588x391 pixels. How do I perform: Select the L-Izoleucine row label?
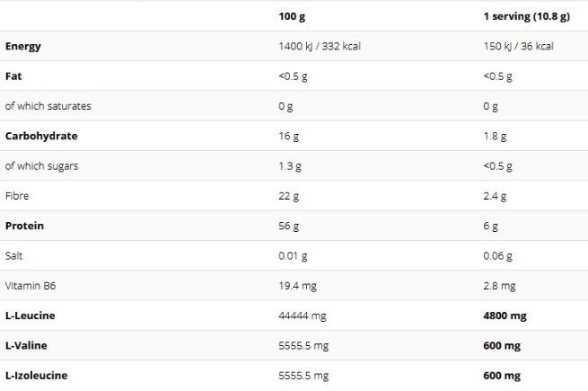tap(36, 376)
